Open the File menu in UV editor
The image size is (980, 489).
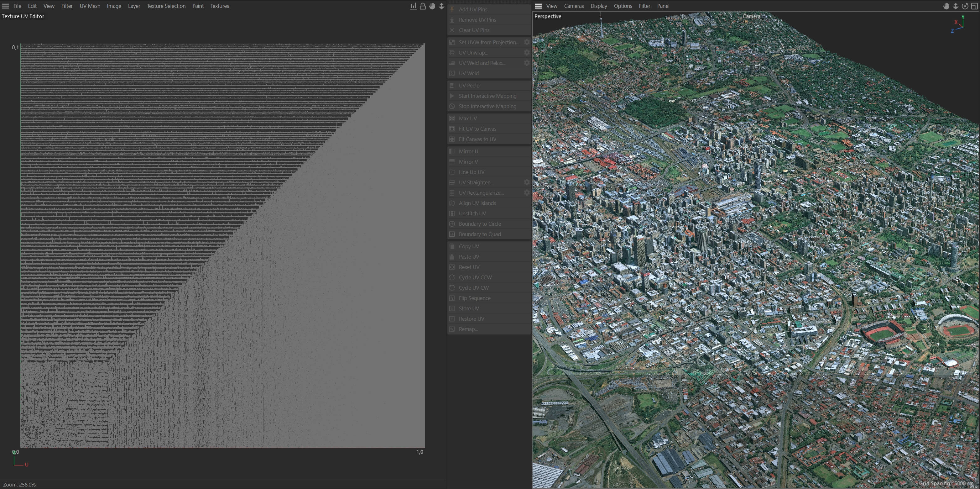17,6
